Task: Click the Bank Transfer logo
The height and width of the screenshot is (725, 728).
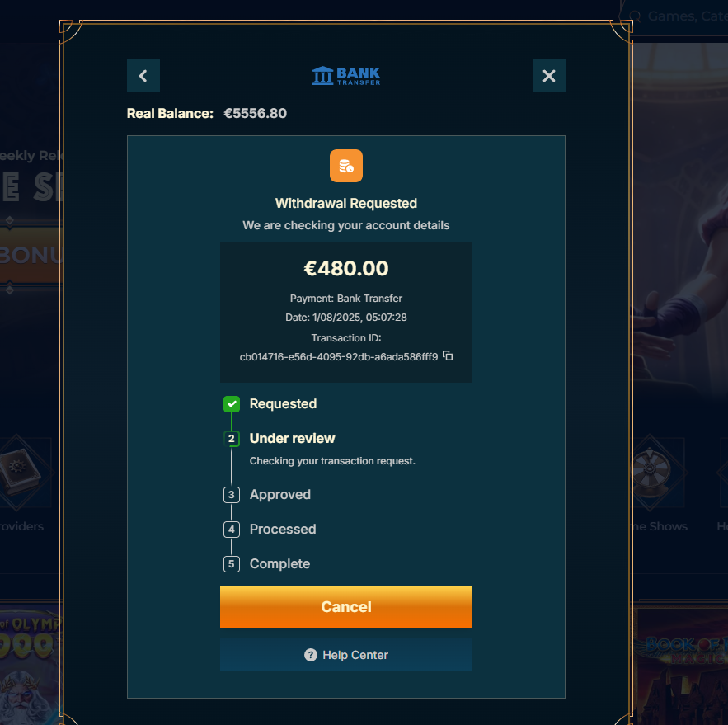Action: [x=346, y=76]
